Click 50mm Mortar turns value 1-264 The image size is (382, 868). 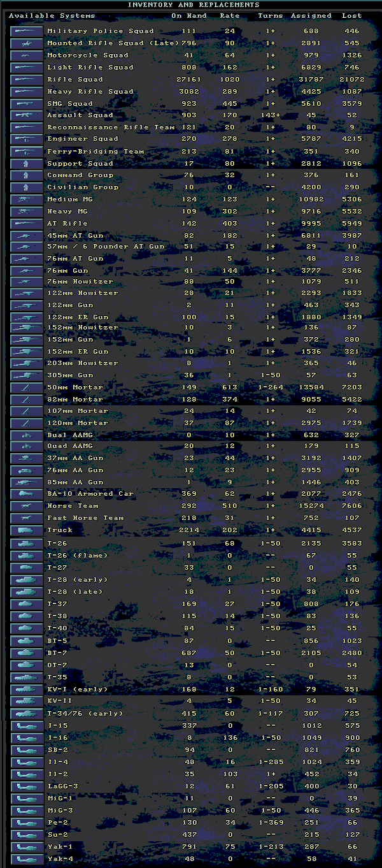click(x=271, y=387)
